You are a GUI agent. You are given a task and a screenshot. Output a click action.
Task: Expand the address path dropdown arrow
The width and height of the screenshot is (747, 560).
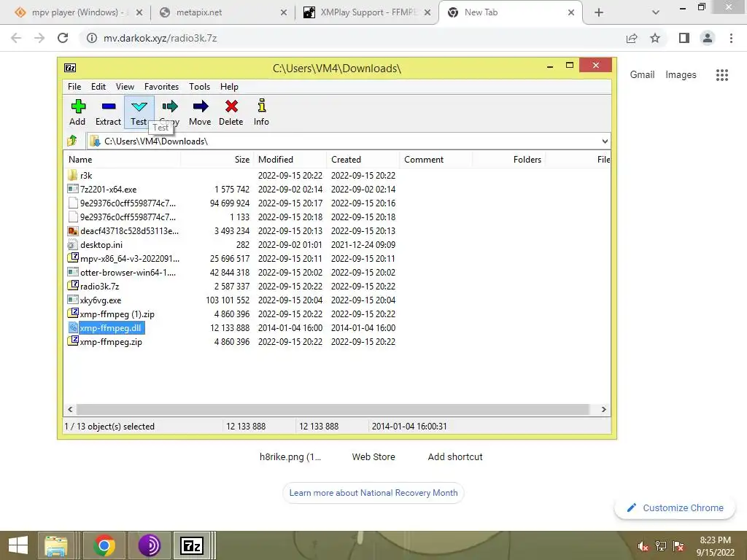click(605, 141)
